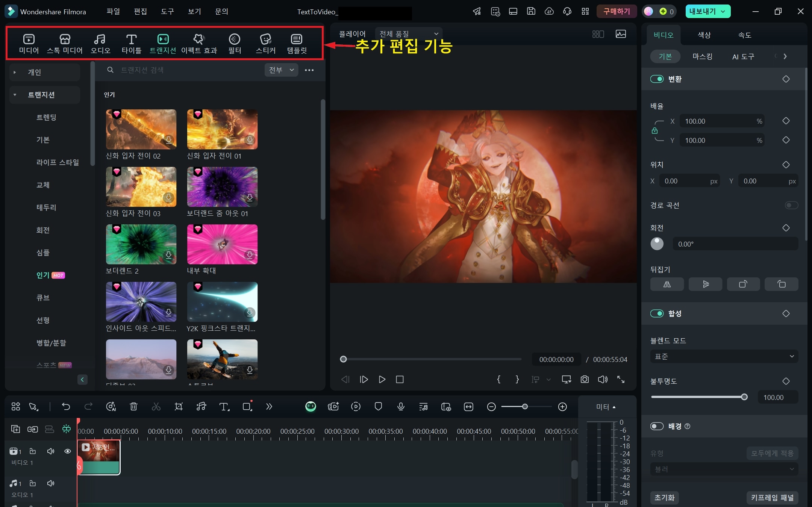Toggle the scale aspect ratio lock icon

654,131
